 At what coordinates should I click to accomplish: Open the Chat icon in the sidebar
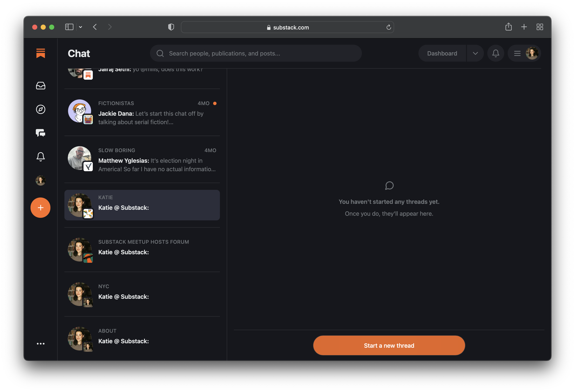click(x=41, y=133)
